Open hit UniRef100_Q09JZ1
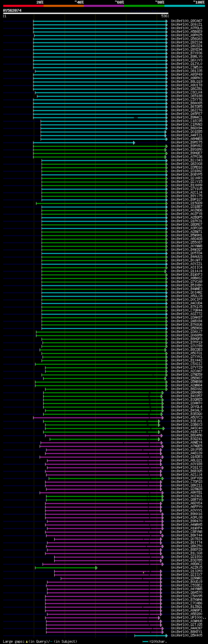The height and width of the screenshot is (644, 208). coord(187,24)
